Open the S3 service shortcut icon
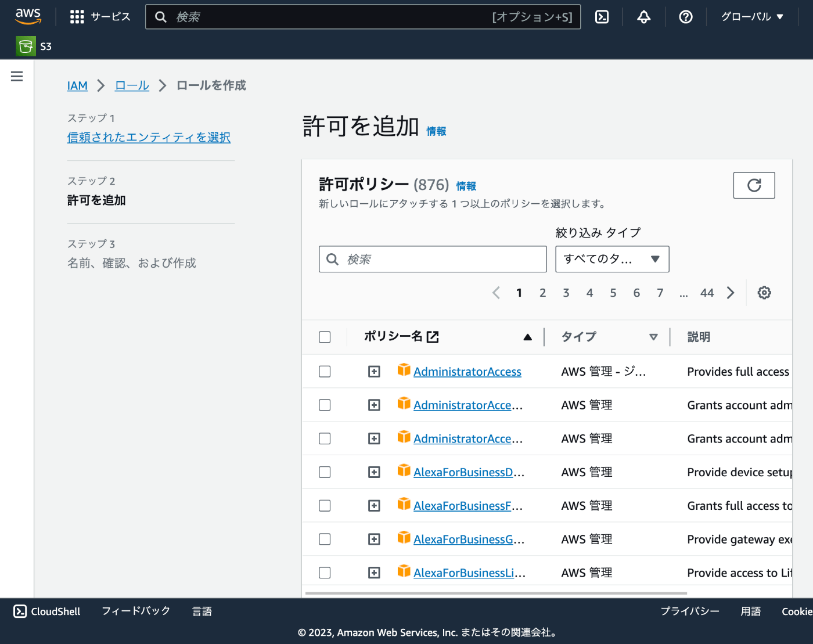 pyautogui.click(x=26, y=46)
